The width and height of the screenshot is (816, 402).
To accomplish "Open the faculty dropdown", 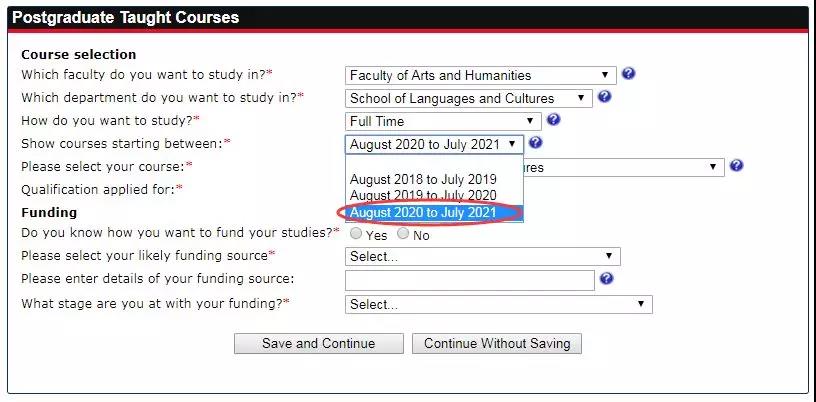I will [481, 75].
